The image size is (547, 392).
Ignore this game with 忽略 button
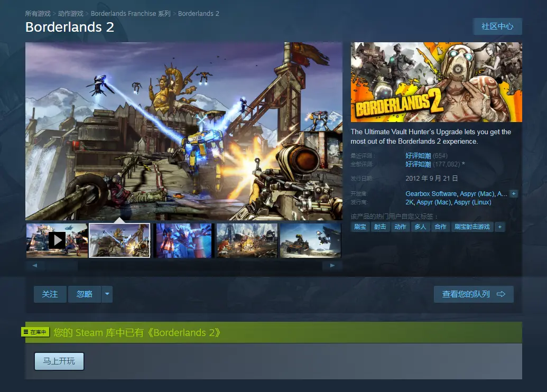coord(85,294)
